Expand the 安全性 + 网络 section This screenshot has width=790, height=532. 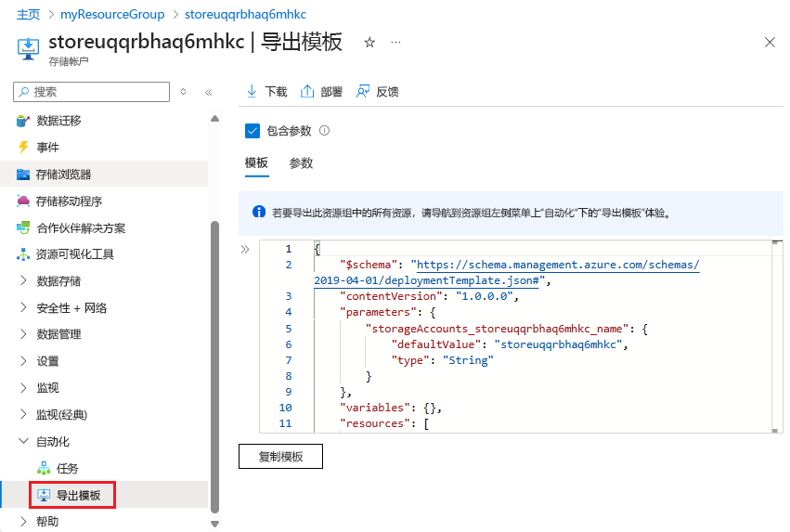[23, 307]
